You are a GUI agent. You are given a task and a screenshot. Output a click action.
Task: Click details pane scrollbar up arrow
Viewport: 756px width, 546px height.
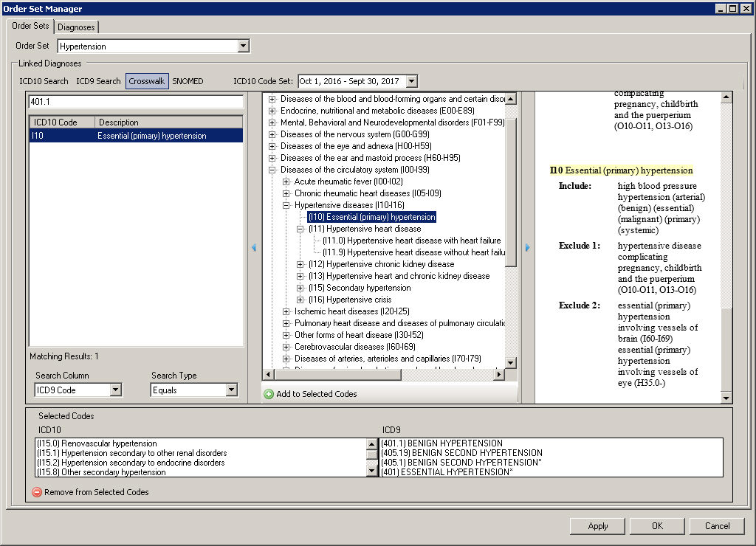coord(726,97)
